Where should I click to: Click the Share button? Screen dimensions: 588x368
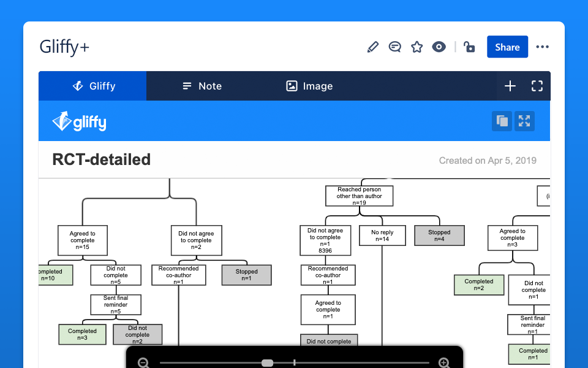(x=507, y=47)
